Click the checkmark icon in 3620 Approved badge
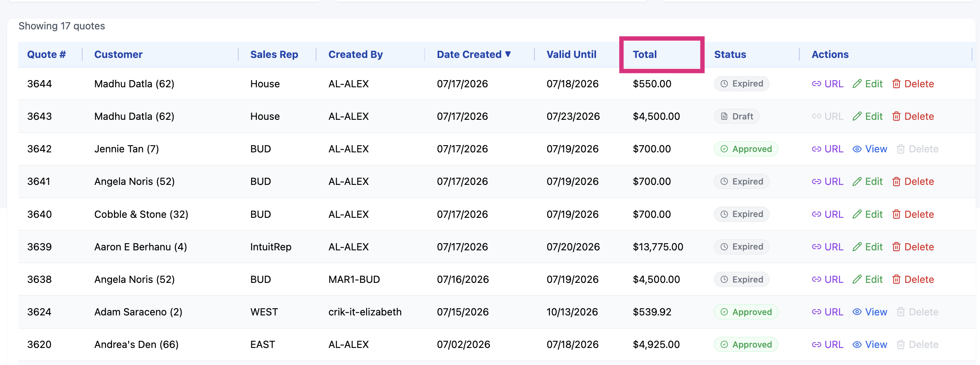Image resolution: width=980 pixels, height=365 pixels. (724, 344)
